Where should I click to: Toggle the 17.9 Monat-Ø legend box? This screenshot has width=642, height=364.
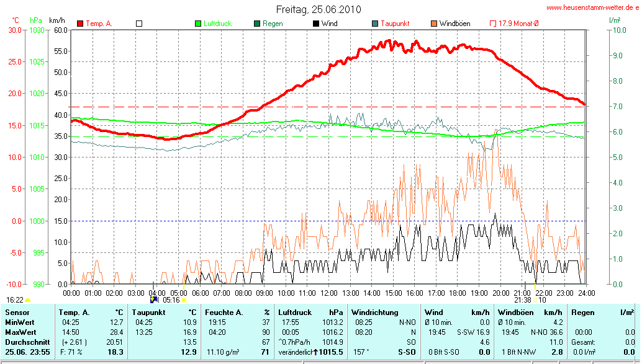pyautogui.click(x=493, y=24)
